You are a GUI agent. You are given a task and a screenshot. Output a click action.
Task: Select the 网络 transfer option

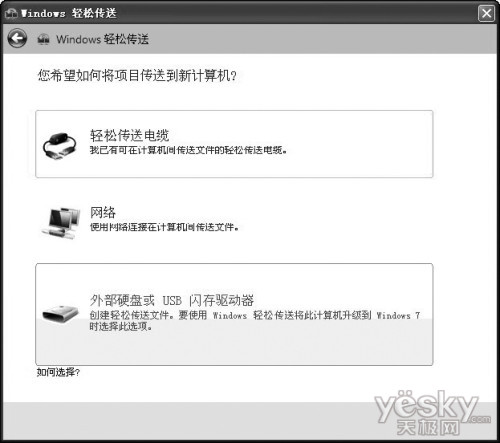(x=103, y=212)
